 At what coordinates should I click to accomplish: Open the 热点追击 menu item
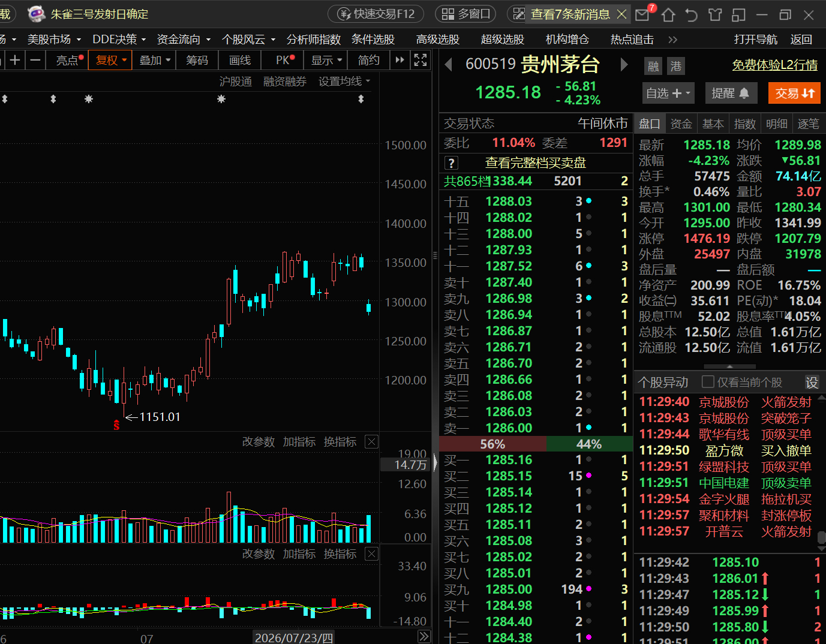tap(632, 40)
